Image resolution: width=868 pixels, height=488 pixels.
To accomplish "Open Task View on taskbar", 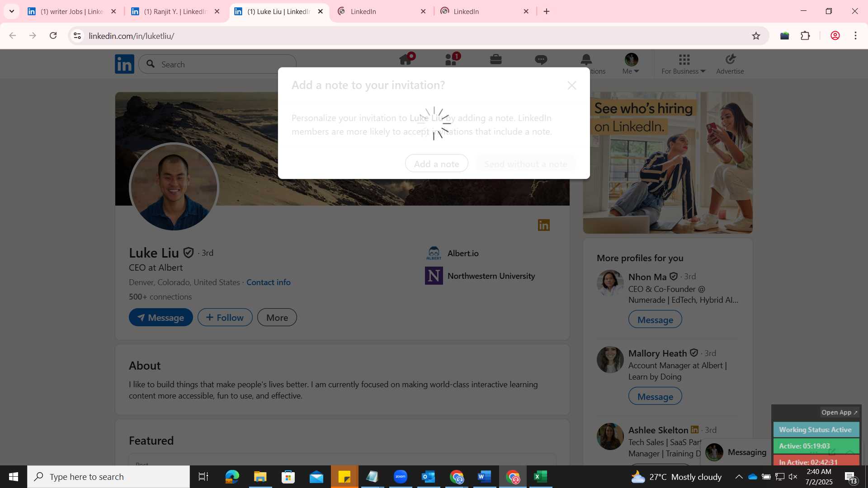I will pos(203,477).
